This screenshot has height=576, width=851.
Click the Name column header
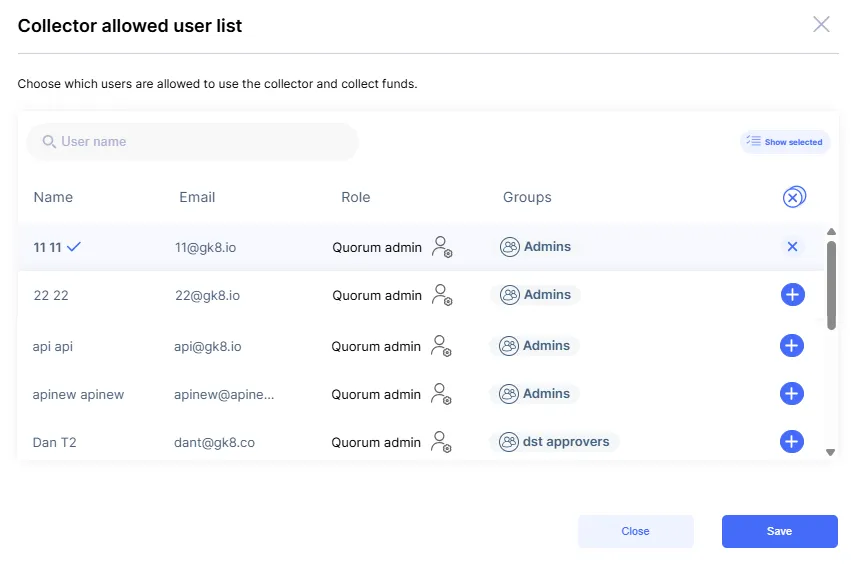click(53, 197)
